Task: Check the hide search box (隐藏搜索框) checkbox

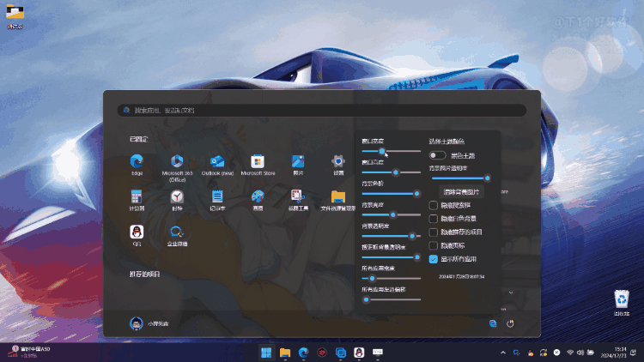Action: (434, 205)
